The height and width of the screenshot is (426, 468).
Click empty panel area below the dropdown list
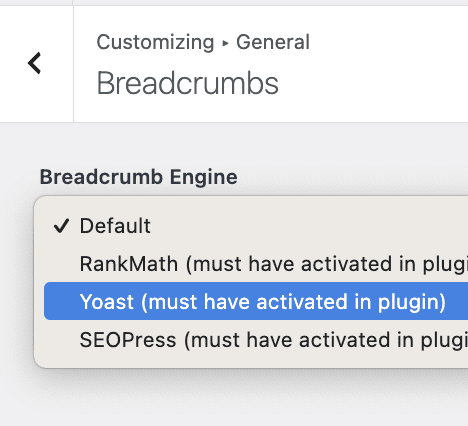234,398
